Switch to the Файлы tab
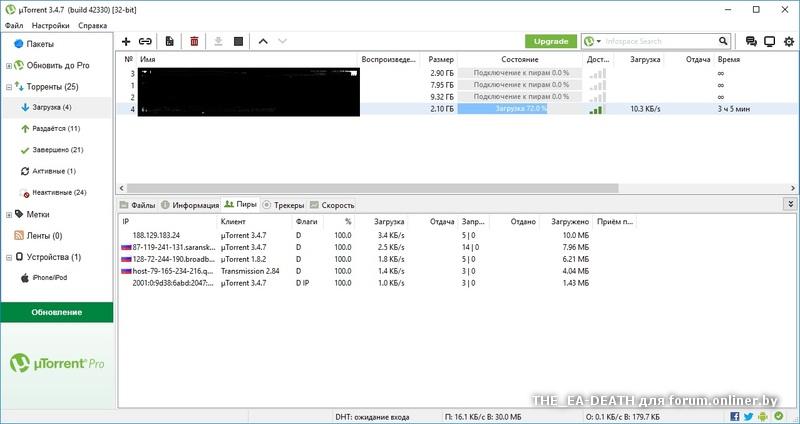 137,205
